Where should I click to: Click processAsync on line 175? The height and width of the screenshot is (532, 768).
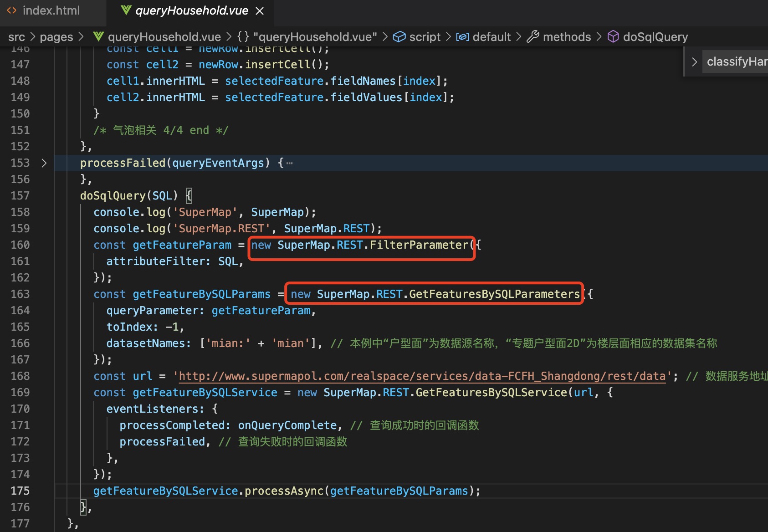pyautogui.click(x=284, y=491)
